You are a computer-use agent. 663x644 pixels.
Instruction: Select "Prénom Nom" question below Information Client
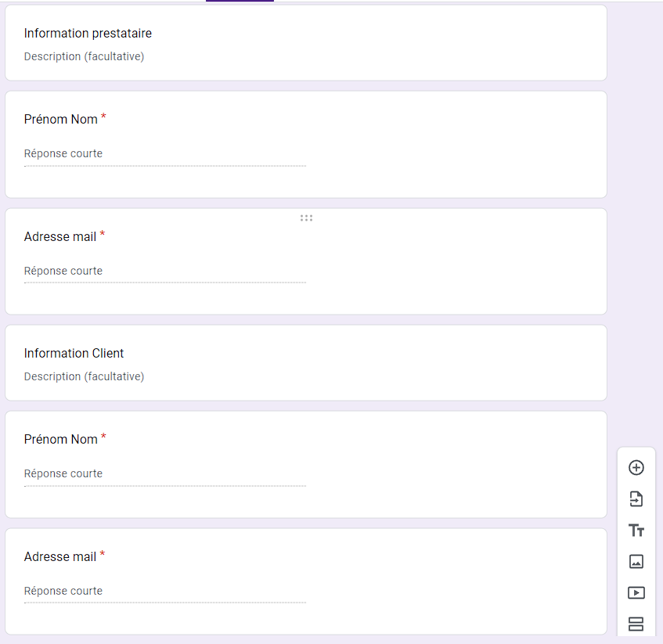61,440
